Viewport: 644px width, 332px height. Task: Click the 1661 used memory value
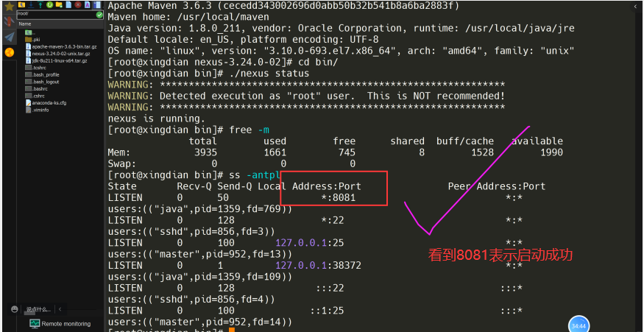[x=275, y=152]
